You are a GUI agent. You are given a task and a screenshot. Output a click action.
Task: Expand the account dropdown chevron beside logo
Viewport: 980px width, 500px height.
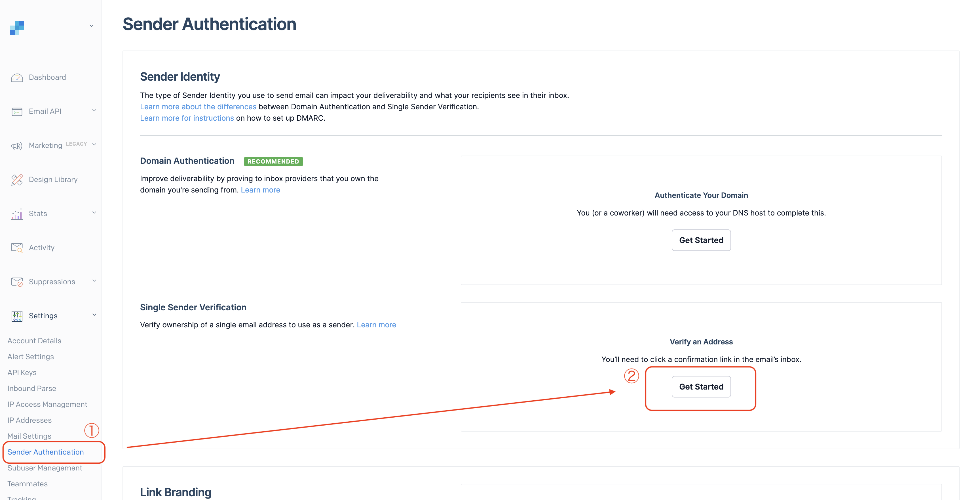click(91, 26)
